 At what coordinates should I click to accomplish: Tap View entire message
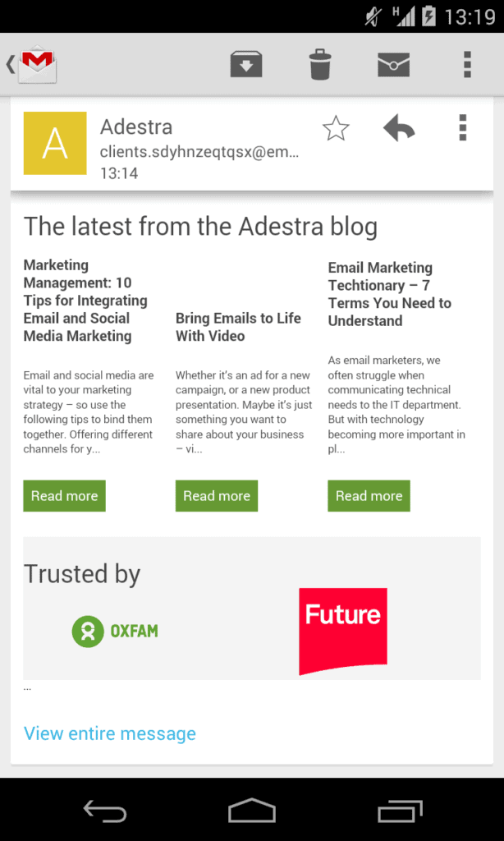point(109,733)
